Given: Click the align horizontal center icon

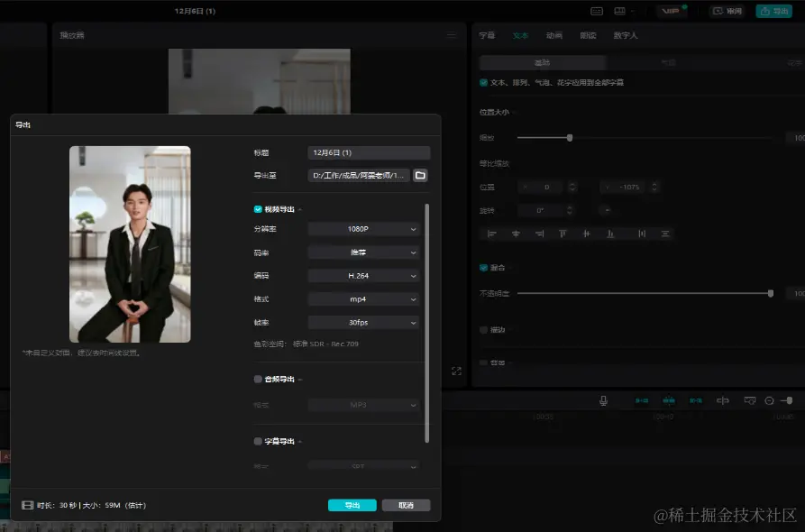Looking at the screenshot, I should (x=516, y=234).
